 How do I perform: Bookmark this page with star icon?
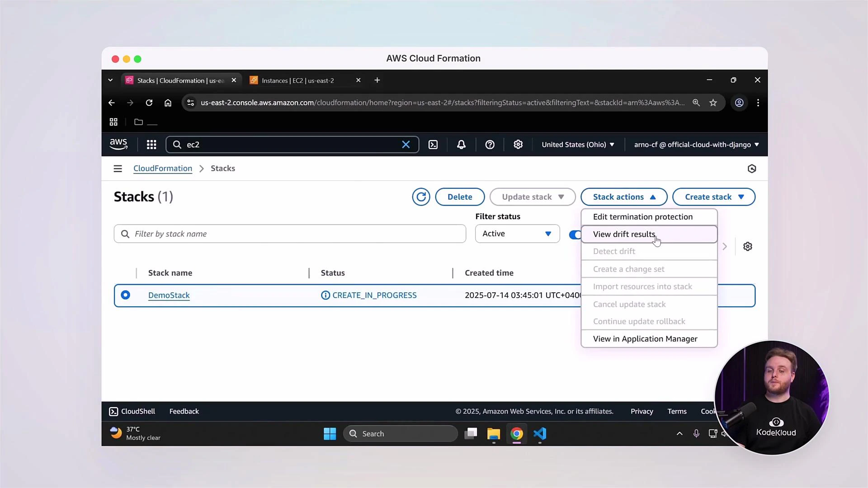tap(713, 103)
